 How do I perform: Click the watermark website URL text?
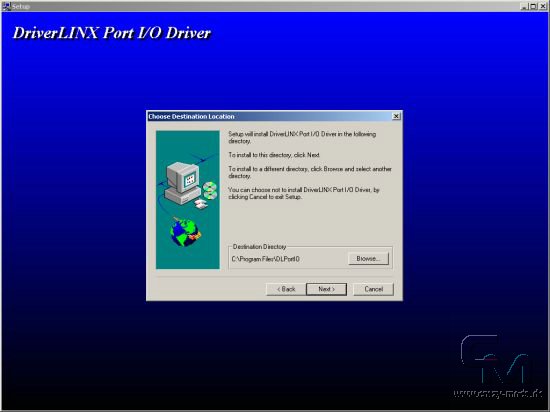(x=497, y=393)
